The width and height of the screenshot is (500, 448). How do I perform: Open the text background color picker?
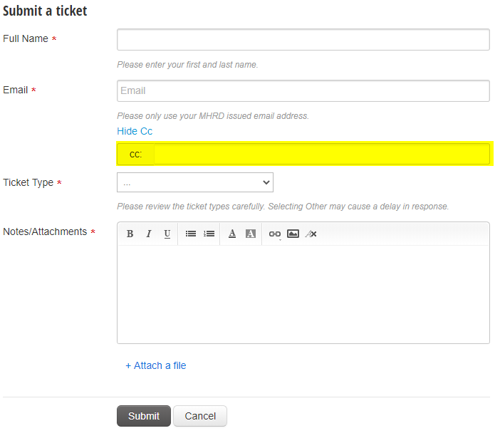pyautogui.click(x=251, y=234)
